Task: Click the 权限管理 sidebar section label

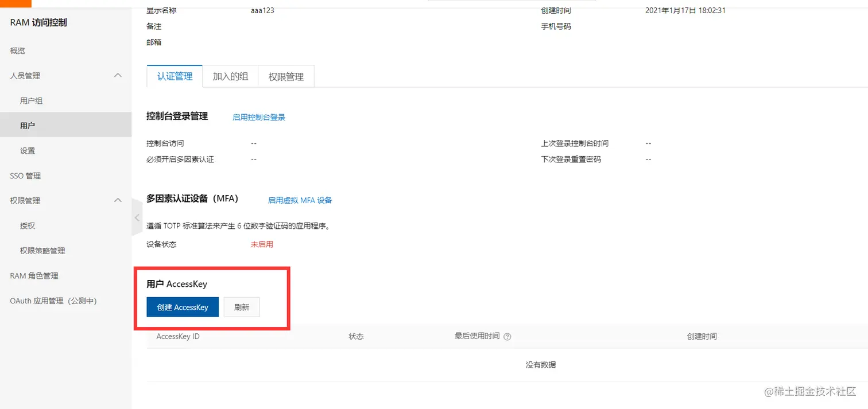Action: [x=25, y=200]
